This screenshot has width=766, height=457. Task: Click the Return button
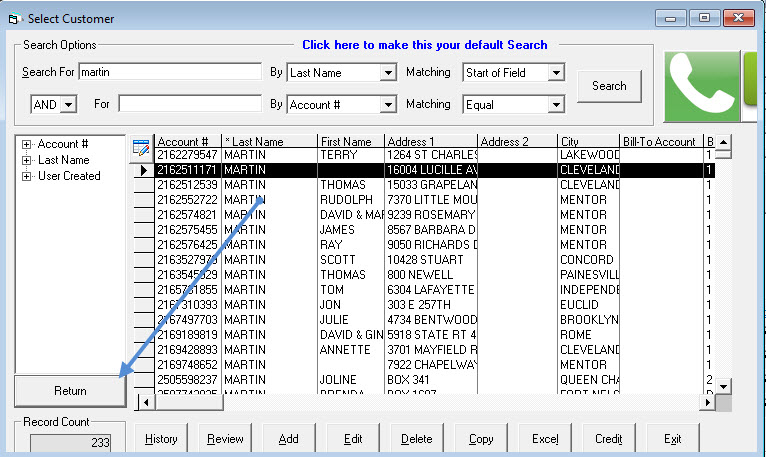coord(70,391)
